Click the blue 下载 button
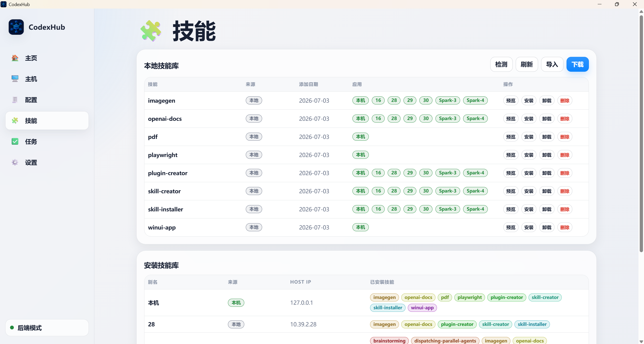This screenshot has height=344, width=644. pyautogui.click(x=578, y=64)
